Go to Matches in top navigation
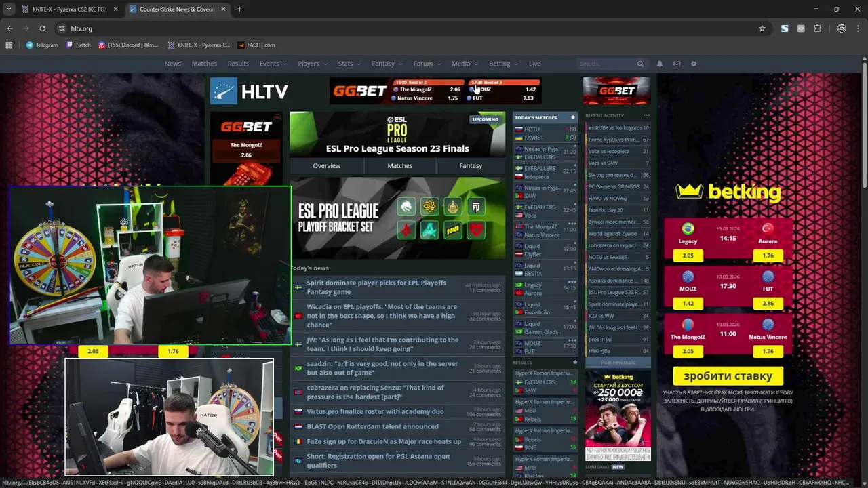The image size is (868, 488). 204,64
